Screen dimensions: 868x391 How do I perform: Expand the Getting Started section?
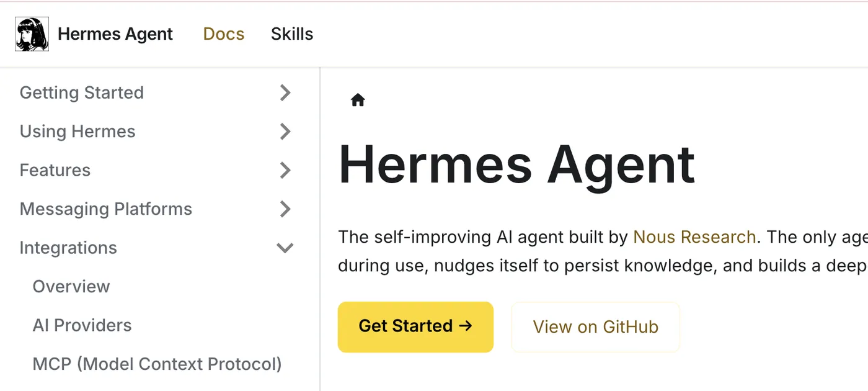pyautogui.click(x=81, y=92)
